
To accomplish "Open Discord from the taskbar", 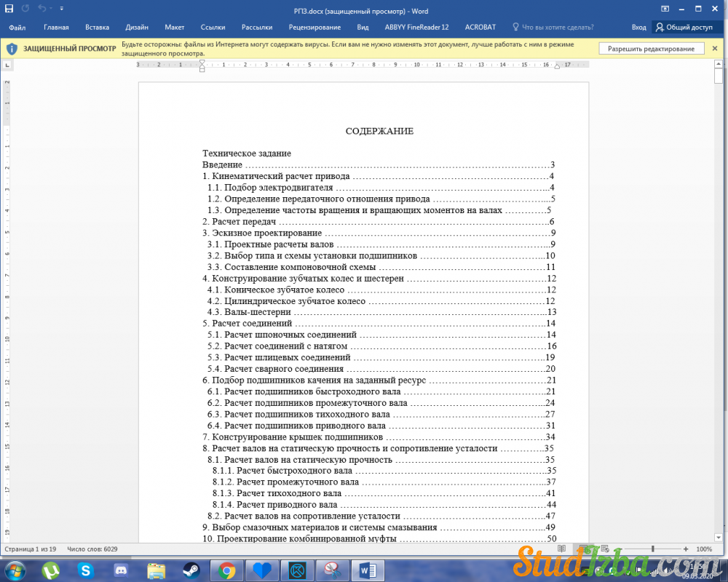I will click(121, 570).
